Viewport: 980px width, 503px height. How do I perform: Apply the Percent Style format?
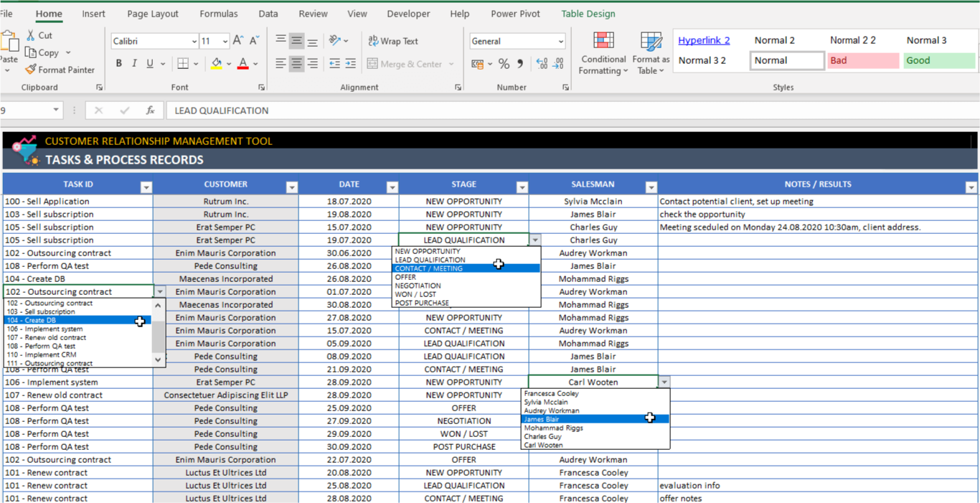pyautogui.click(x=505, y=64)
